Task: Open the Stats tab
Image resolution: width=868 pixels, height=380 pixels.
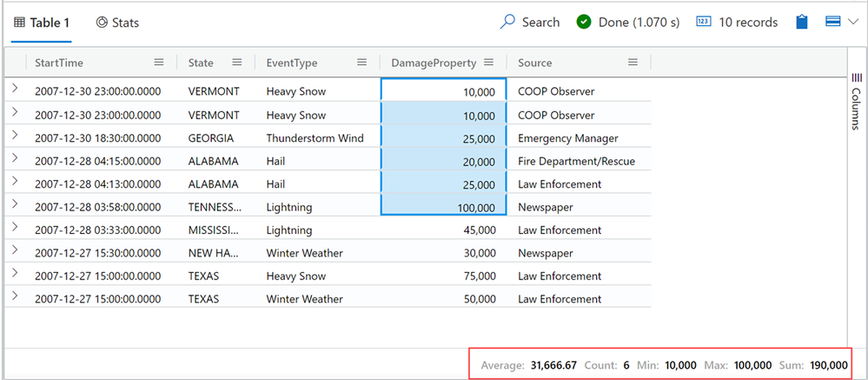Action: [116, 23]
